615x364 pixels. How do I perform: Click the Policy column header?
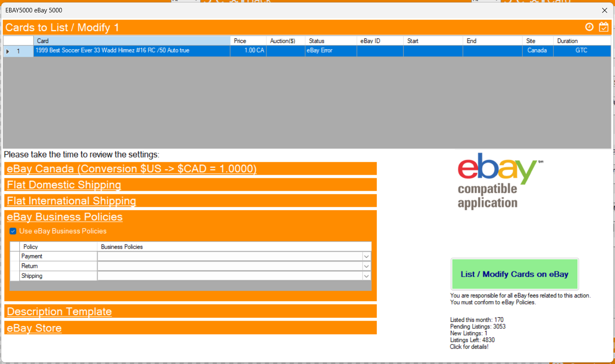click(58, 247)
